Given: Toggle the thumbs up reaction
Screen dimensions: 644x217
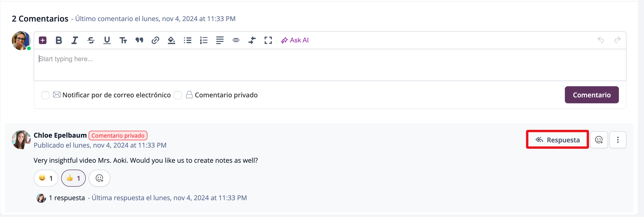Looking at the screenshot, I should click(x=73, y=178).
